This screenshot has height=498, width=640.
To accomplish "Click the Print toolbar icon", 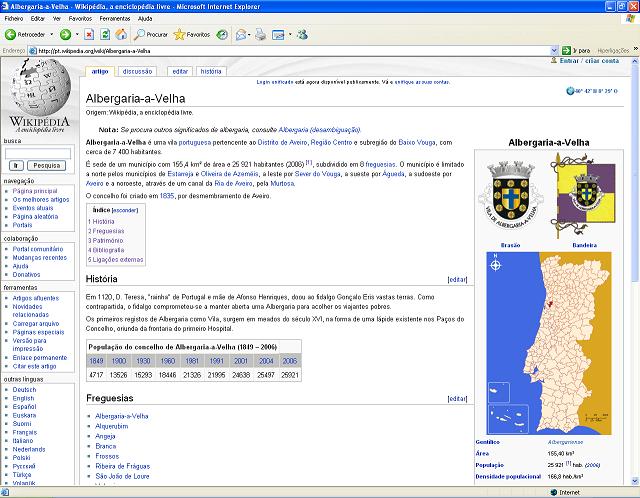I will pos(260,35).
